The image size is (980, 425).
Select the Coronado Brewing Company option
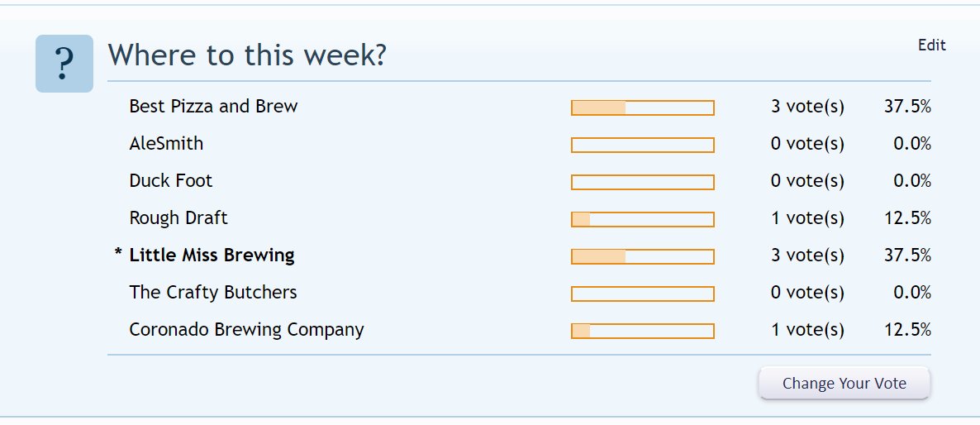(x=246, y=330)
